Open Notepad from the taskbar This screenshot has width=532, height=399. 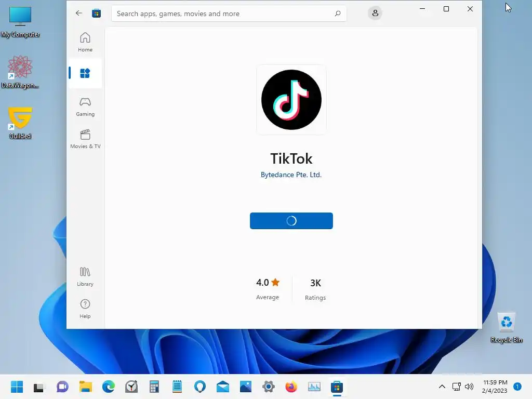tap(177, 387)
